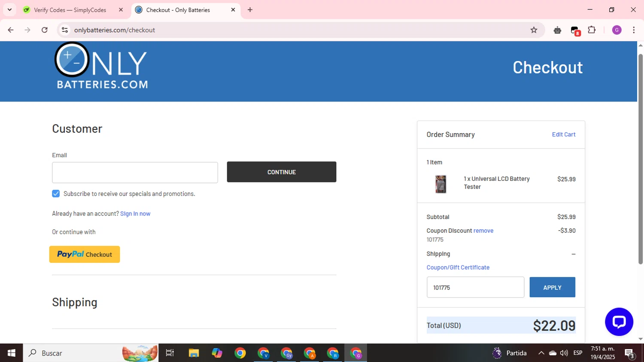
Task: Reload the checkout page
Action: point(45,30)
